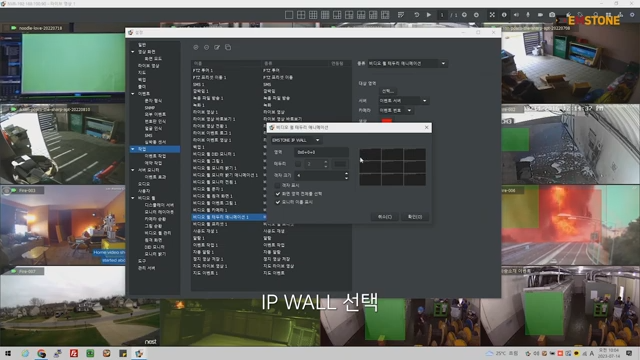Click the refresh/rotate icon in top toolbar

tap(417, 15)
